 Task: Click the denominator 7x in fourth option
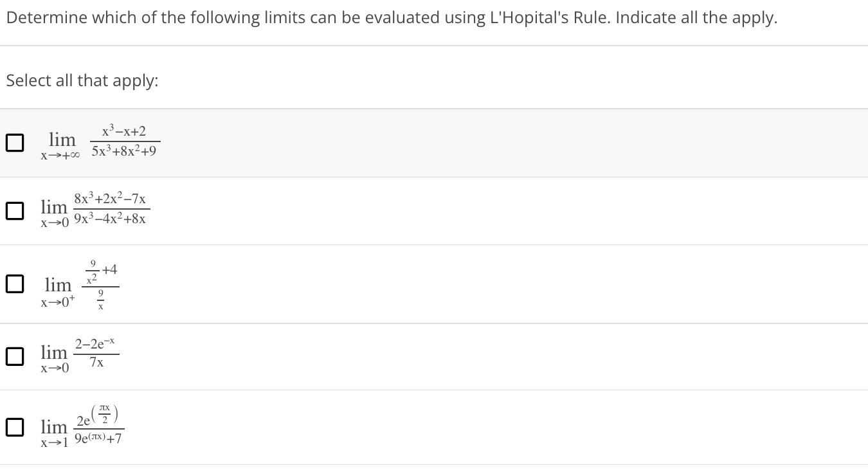point(96,363)
